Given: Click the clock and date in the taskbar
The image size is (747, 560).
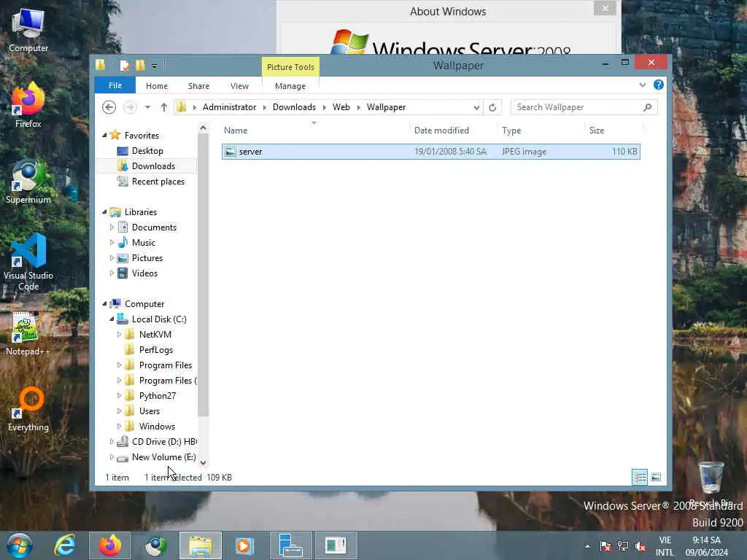Looking at the screenshot, I should pyautogui.click(x=706, y=546).
